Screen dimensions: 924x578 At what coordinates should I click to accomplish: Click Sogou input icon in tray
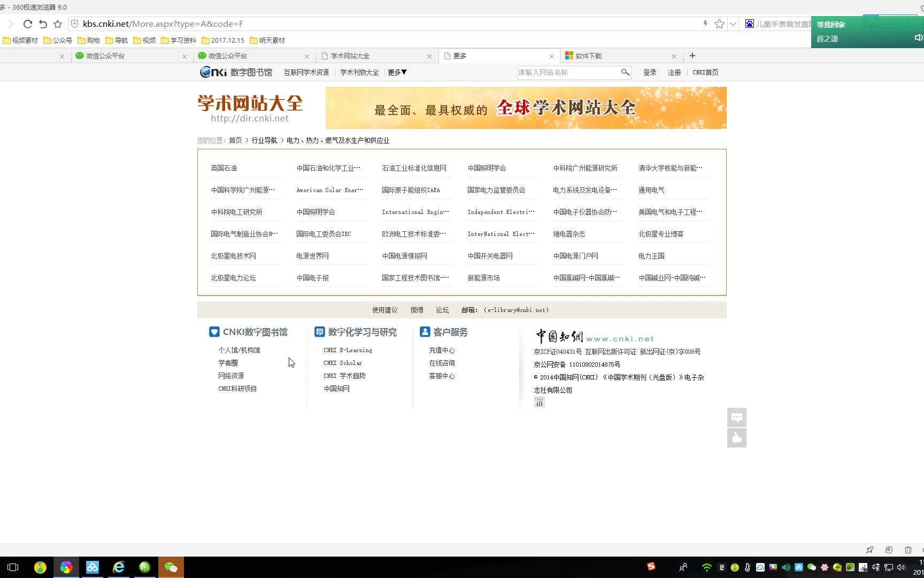pyautogui.click(x=651, y=566)
